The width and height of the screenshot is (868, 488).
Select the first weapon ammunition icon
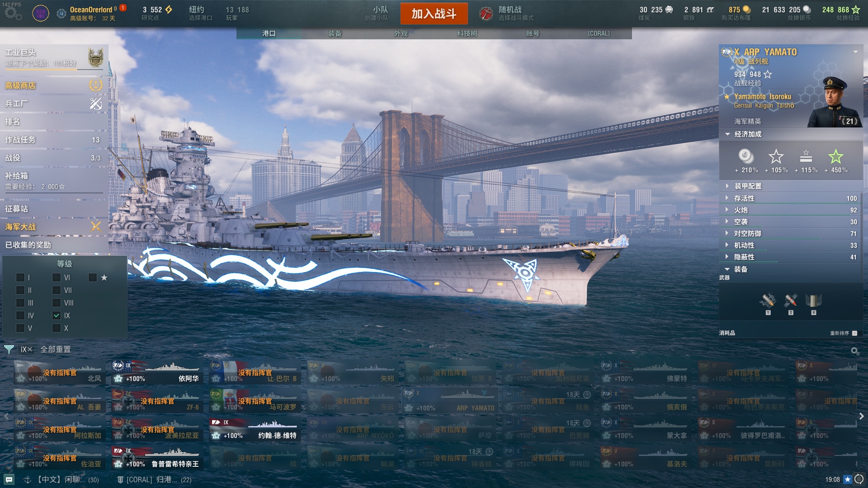pyautogui.click(x=768, y=301)
